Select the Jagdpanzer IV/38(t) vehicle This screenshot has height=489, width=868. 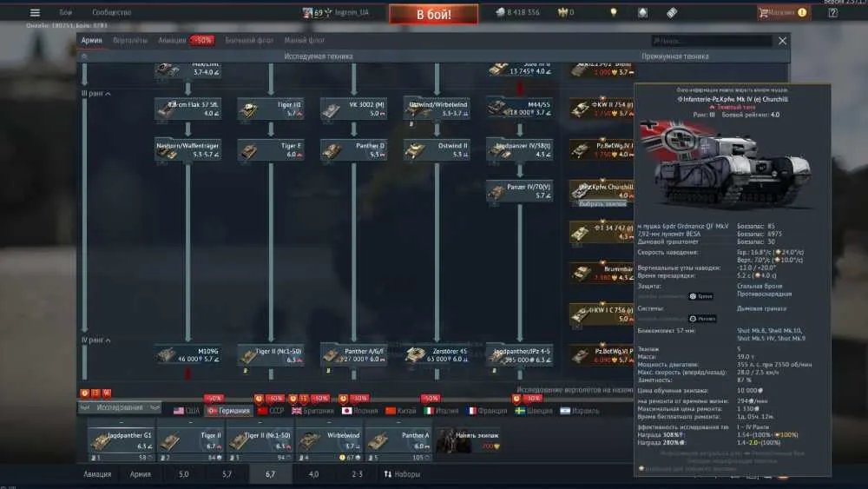[520, 150]
